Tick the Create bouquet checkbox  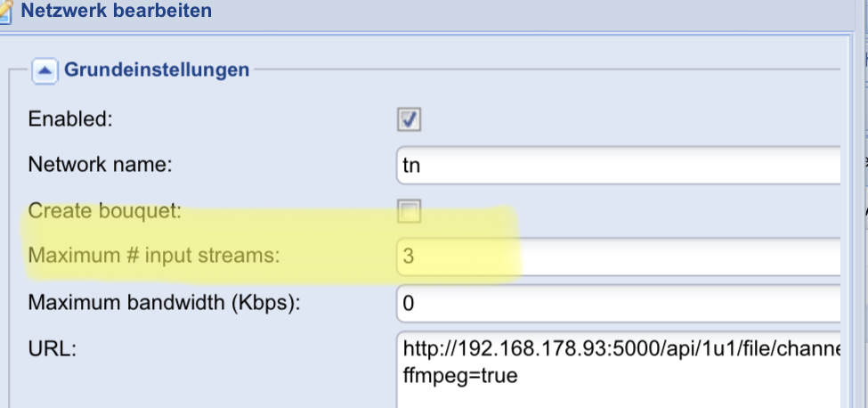point(410,211)
